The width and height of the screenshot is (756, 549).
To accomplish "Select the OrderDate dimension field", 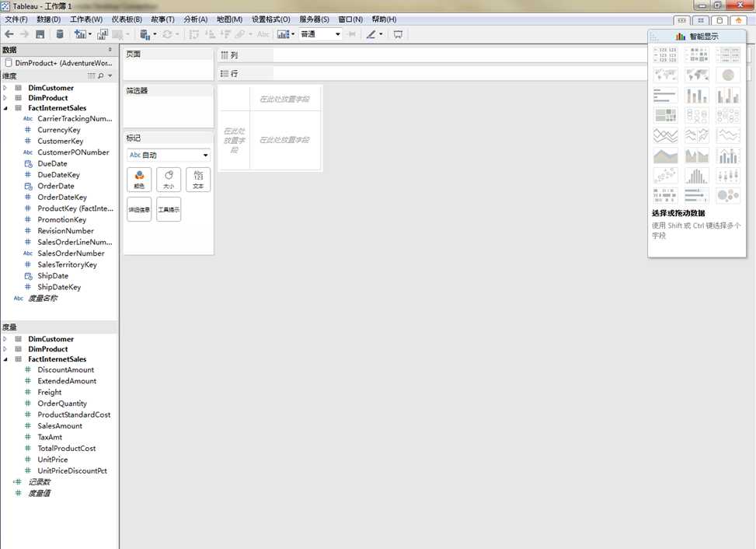I will pyautogui.click(x=56, y=186).
